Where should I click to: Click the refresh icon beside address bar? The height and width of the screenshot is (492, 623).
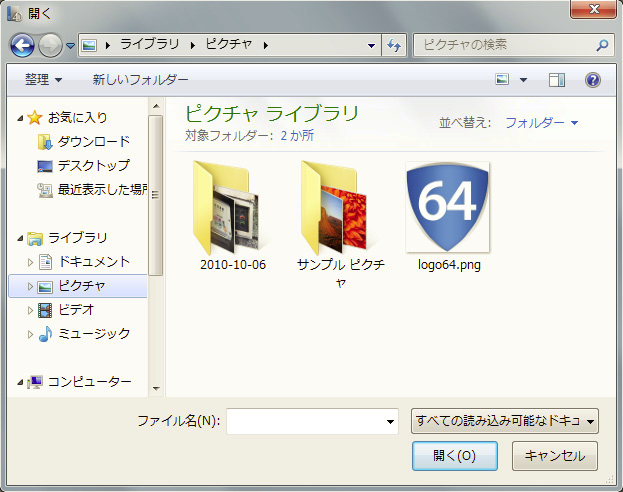393,45
